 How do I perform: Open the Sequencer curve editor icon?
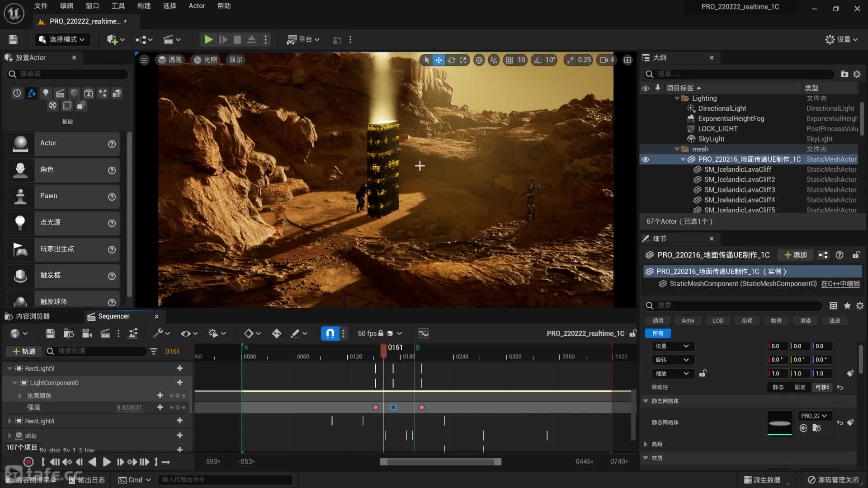click(424, 333)
